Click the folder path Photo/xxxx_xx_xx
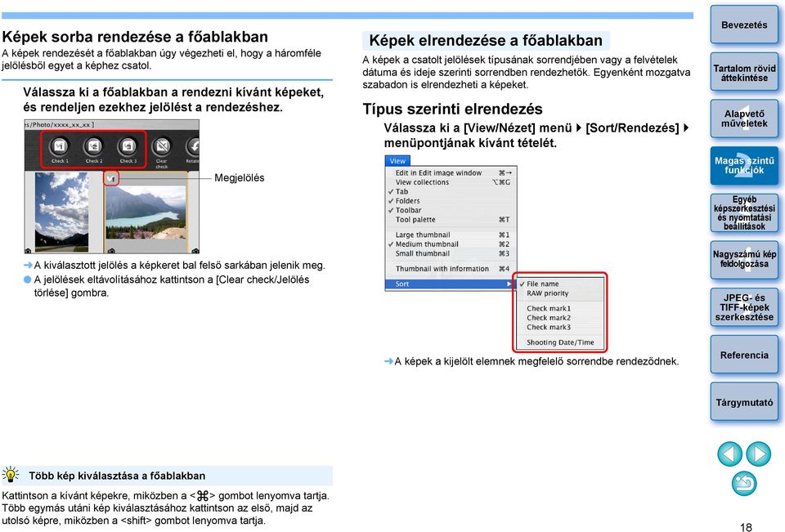Screen dimensions: 785x532 click(60, 124)
